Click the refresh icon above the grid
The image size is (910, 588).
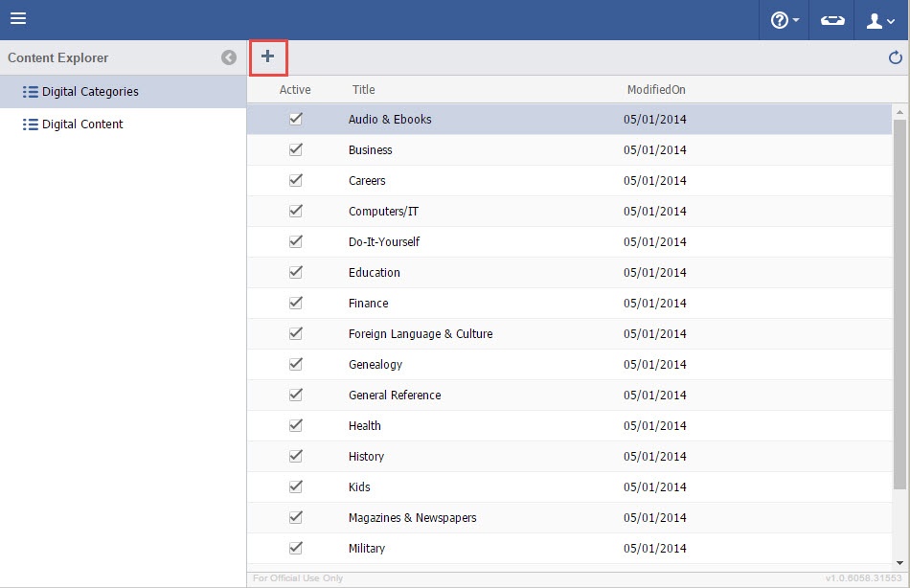[896, 58]
